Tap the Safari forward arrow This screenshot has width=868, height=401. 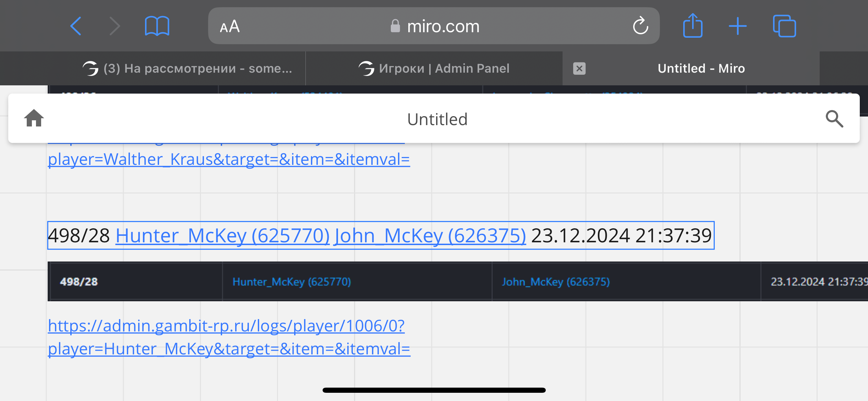(114, 26)
